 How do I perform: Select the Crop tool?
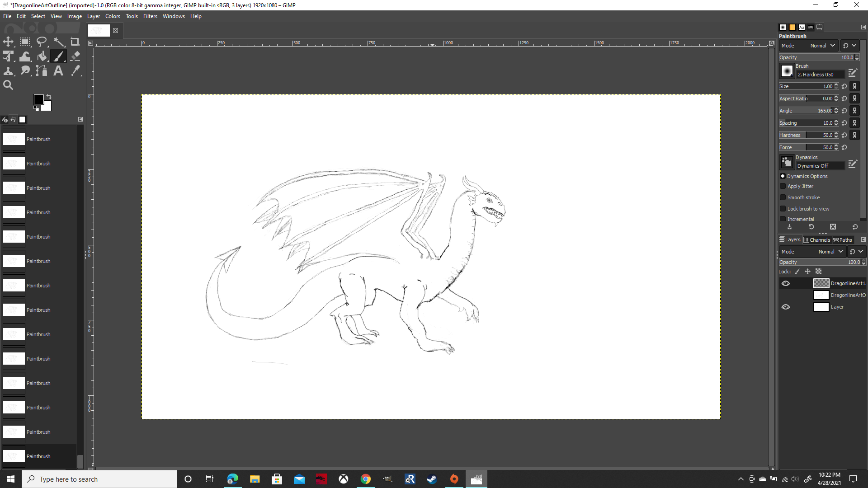75,42
